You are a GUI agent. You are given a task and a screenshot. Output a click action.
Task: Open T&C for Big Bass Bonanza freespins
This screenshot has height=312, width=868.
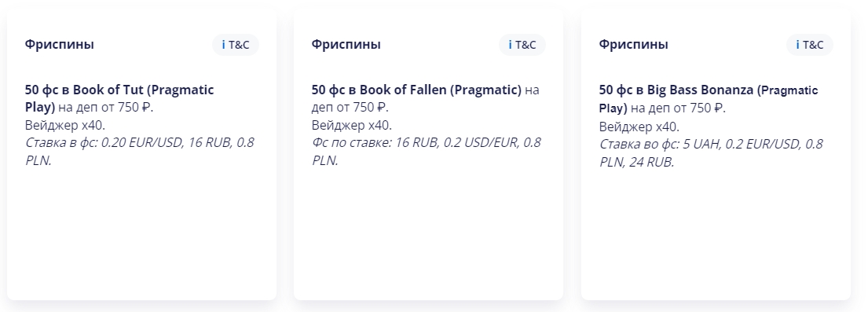tap(809, 45)
